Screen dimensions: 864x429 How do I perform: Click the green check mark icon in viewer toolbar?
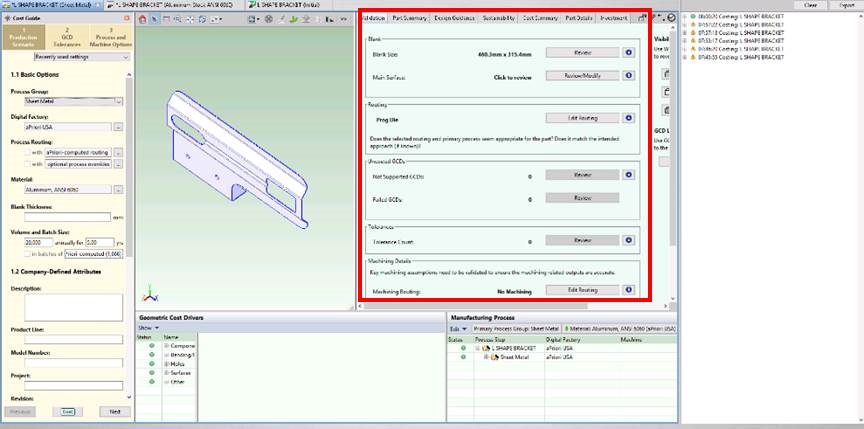tap(294, 19)
